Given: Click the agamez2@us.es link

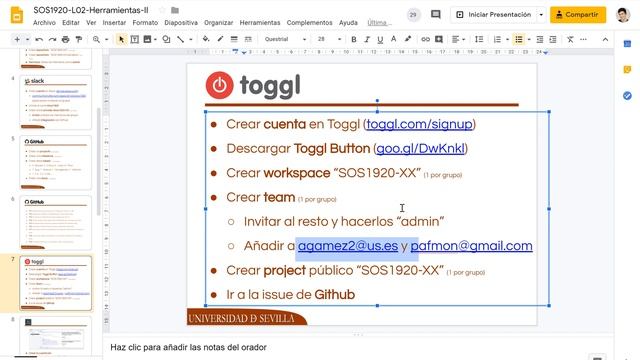Looking at the screenshot, I should coord(348,246).
